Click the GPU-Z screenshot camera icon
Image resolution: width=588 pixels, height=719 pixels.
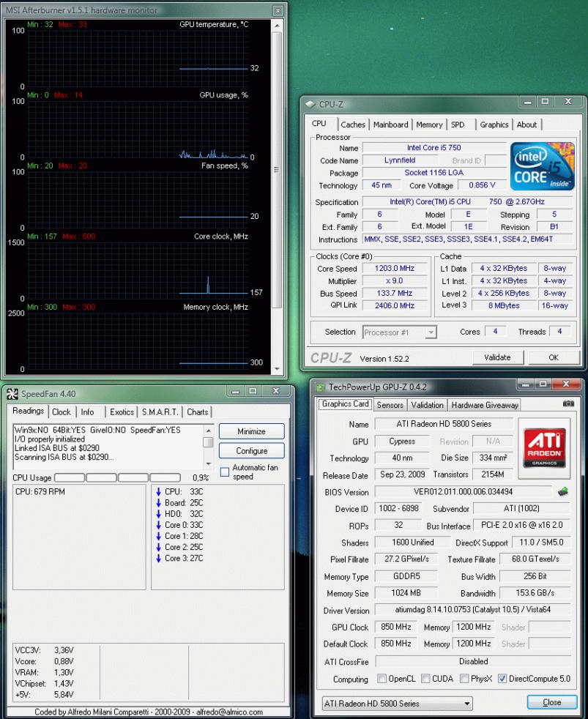tap(567, 404)
